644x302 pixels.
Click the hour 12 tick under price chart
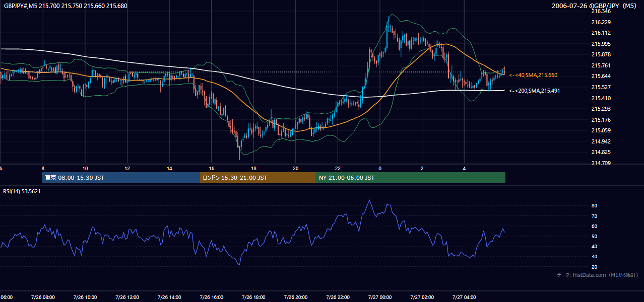pos(127,168)
